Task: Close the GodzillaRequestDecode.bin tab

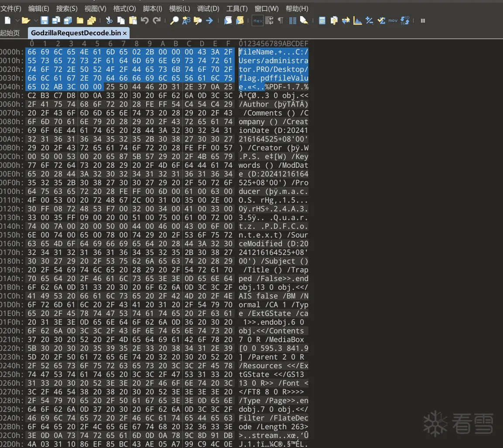Action: tap(125, 33)
